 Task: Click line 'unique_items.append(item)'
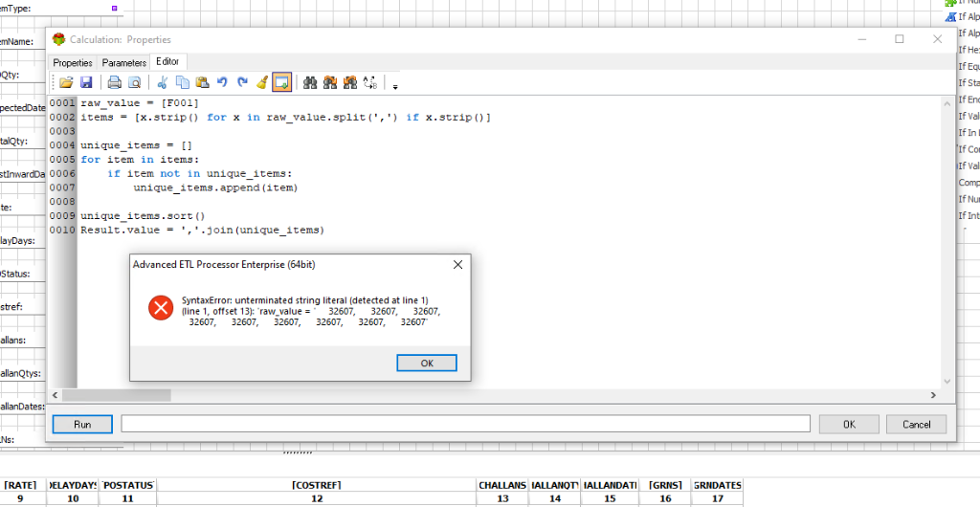[x=215, y=187]
